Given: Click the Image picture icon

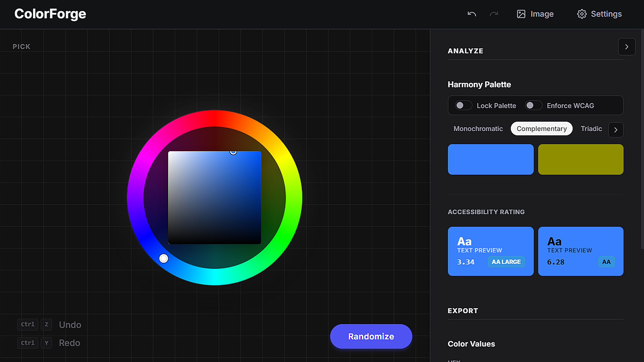Looking at the screenshot, I should point(521,14).
